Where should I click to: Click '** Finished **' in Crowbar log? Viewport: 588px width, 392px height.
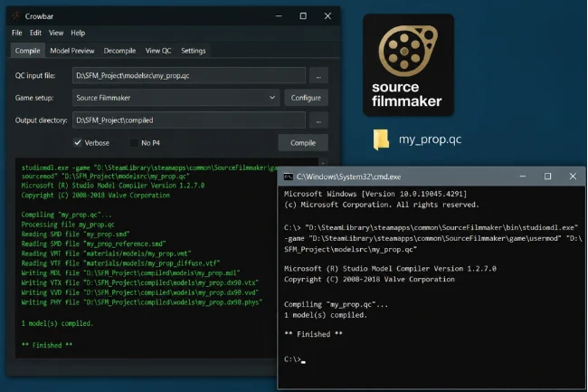pos(47,345)
